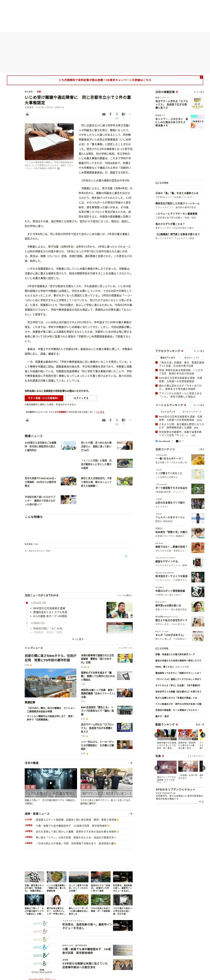Open 一覧 beside 速報・新着ニュース
This screenshot has height=980, width=210.
pos(130,814)
